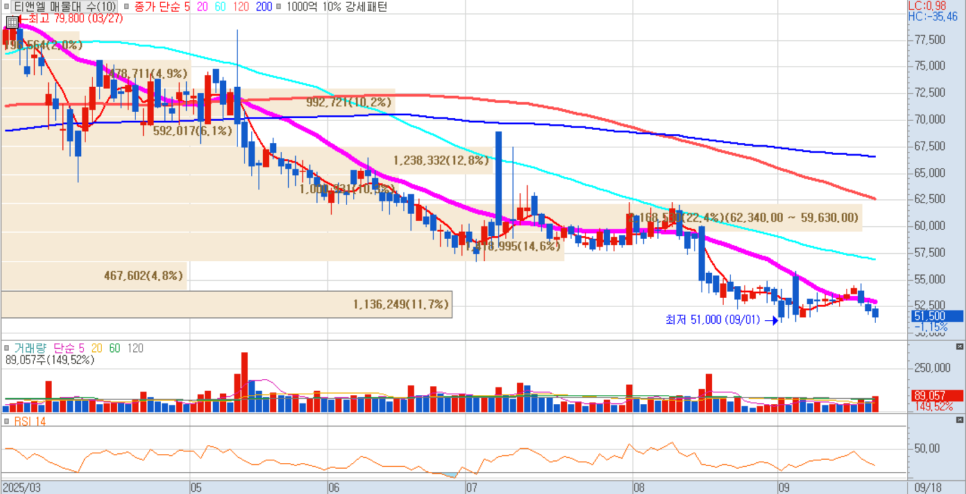The image size is (966, 494).
Task: Click the 592,017(6.1%) volume profile label
Action: 193,131
